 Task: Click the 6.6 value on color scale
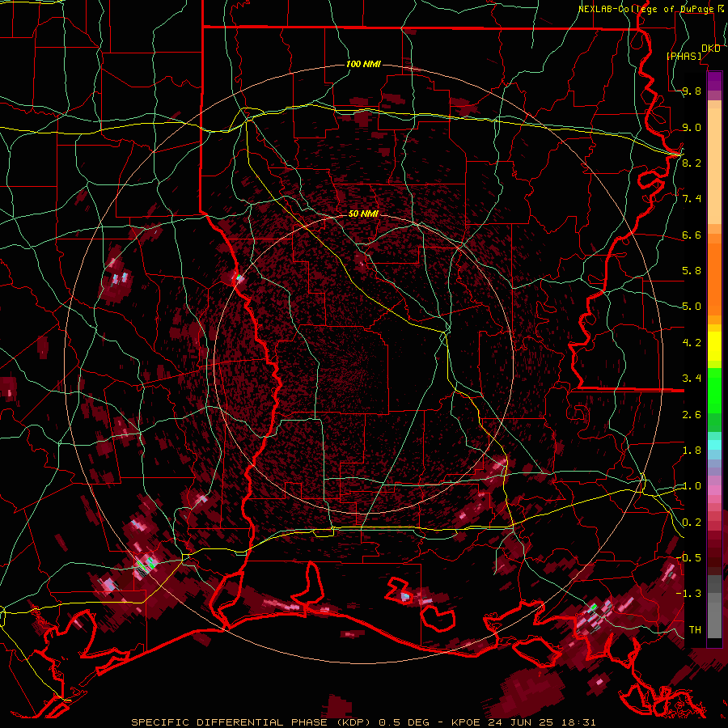[x=692, y=235]
